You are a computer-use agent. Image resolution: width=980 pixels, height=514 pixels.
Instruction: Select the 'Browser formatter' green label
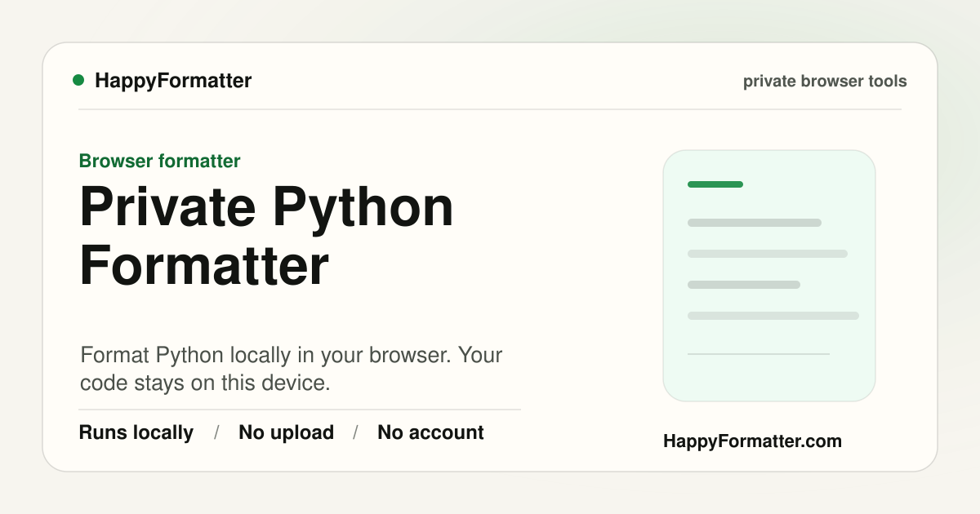160,161
